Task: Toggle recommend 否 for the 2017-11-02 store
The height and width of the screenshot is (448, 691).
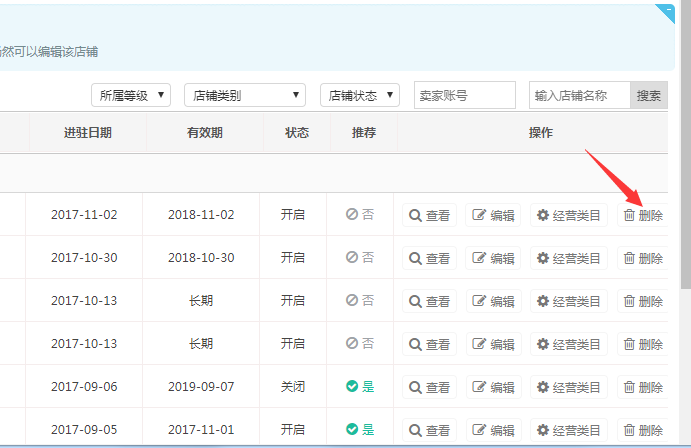Action: (360, 215)
